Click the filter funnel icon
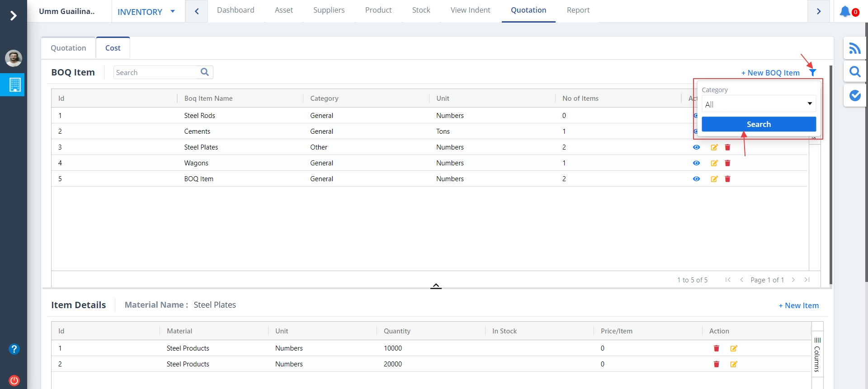Image resolution: width=868 pixels, height=389 pixels. [x=812, y=73]
